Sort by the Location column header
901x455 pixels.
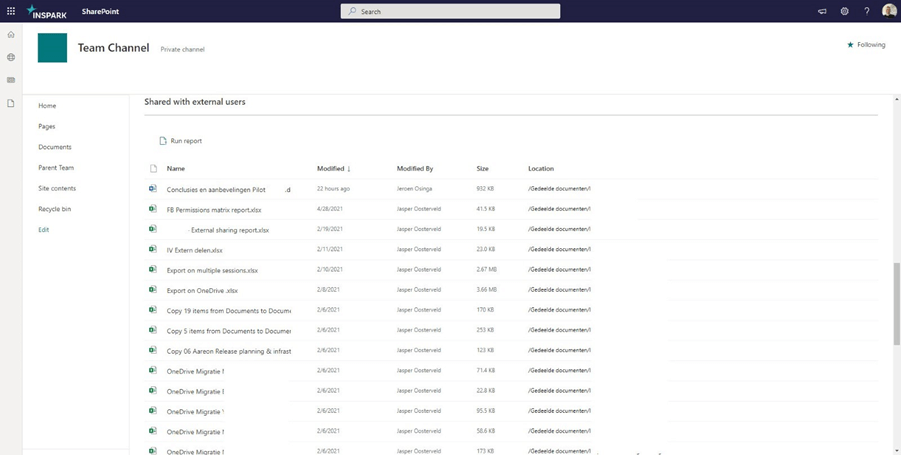[x=541, y=169]
